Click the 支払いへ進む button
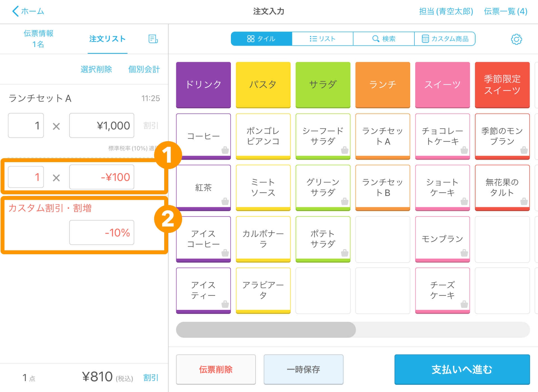Screen dimensions: 538x392 462,369
